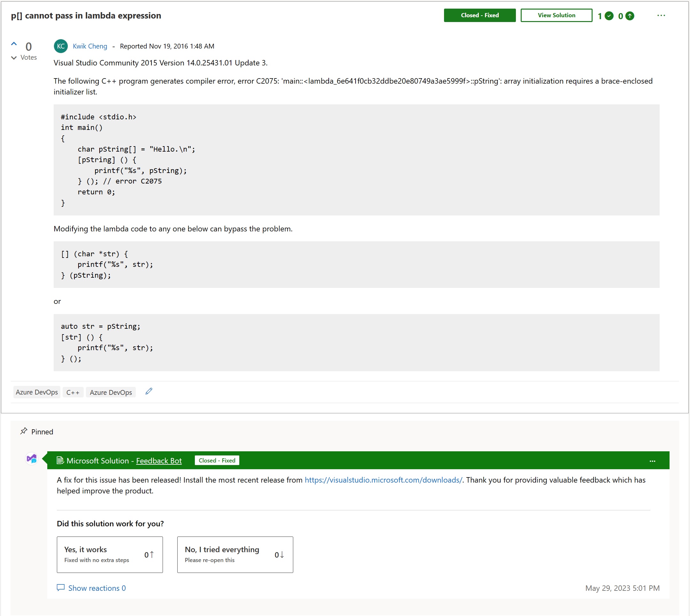Click the green circled up-arrow counter
Screen dimensions: 690x616
click(629, 16)
